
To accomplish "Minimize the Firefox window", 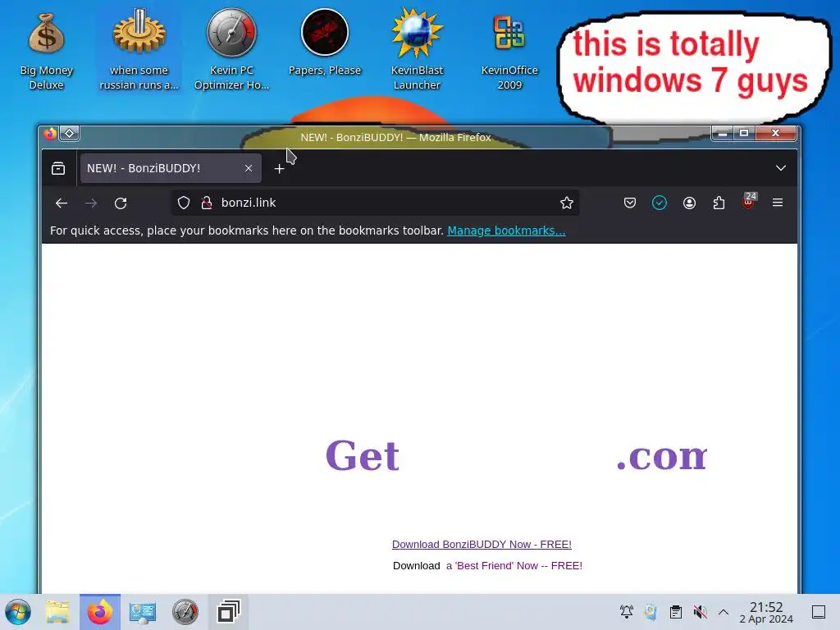I will click(x=723, y=134).
